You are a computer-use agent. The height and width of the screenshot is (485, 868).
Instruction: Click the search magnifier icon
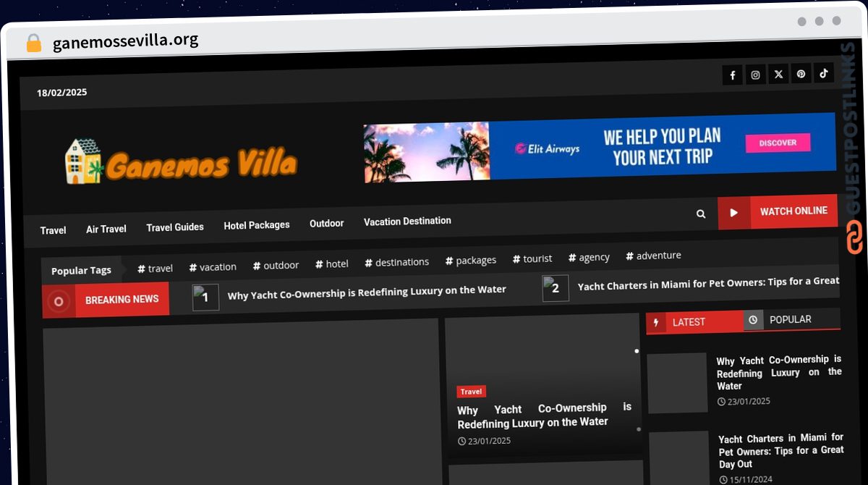701,214
